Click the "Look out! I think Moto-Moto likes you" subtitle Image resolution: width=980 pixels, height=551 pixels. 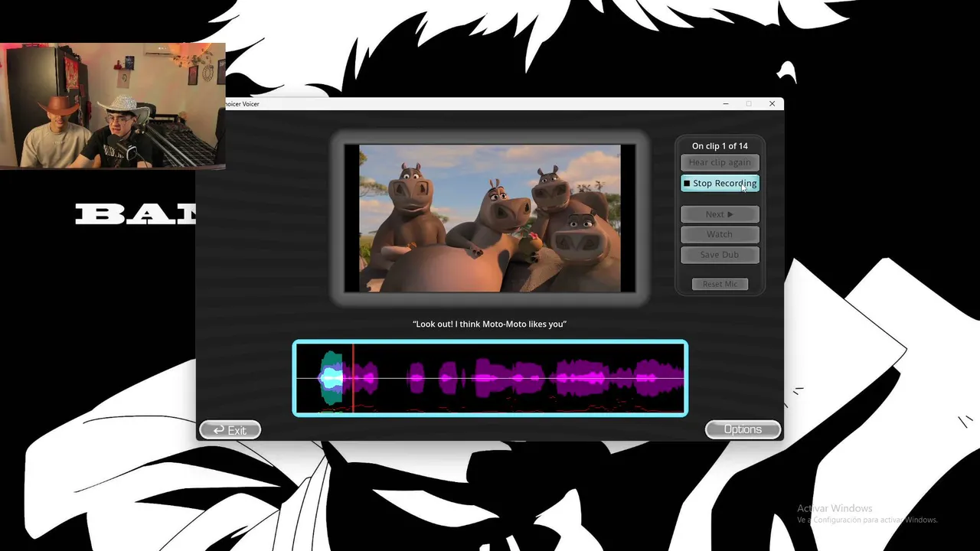click(x=490, y=324)
